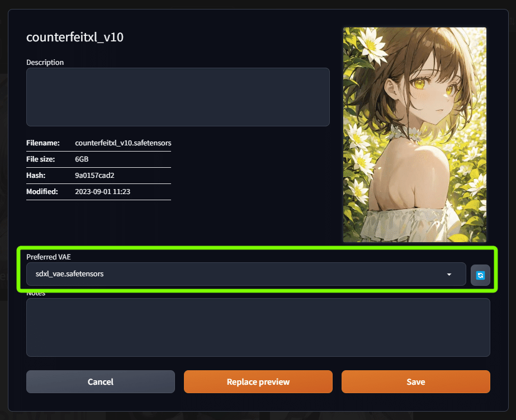516x420 pixels.
Task: Expand the Preferred VAE dropdown arrow
Action: pos(449,275)
